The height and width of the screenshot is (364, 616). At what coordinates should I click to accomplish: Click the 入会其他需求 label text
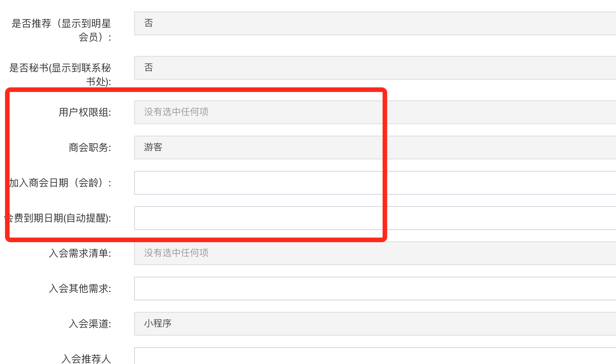pyautogui.click(x=80, y=289)
